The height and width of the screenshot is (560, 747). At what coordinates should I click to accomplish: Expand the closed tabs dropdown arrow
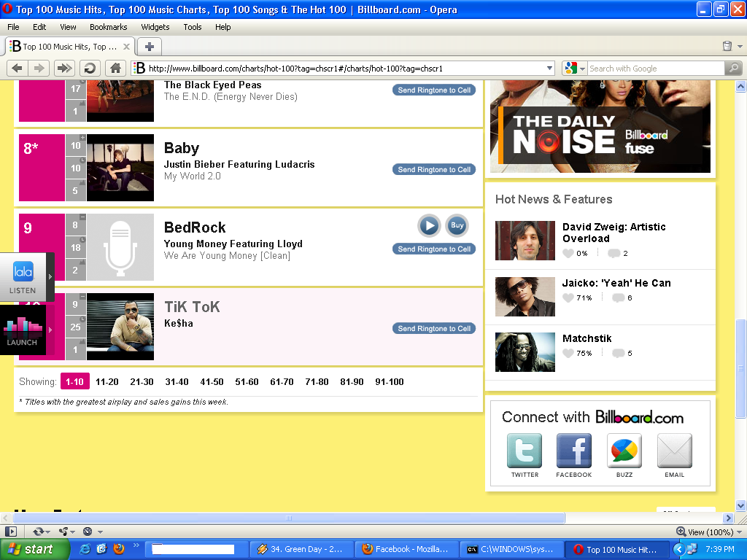tap(740, 47)
